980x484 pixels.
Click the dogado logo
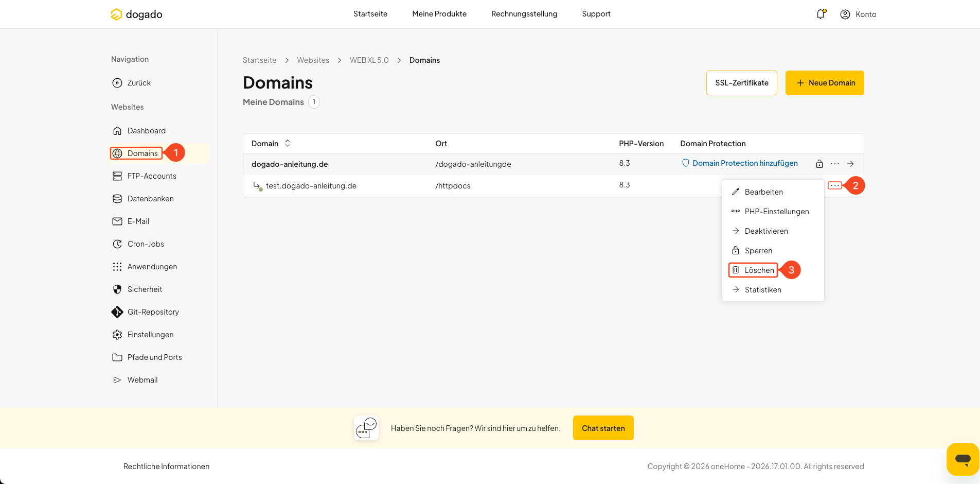coord(136,14)
